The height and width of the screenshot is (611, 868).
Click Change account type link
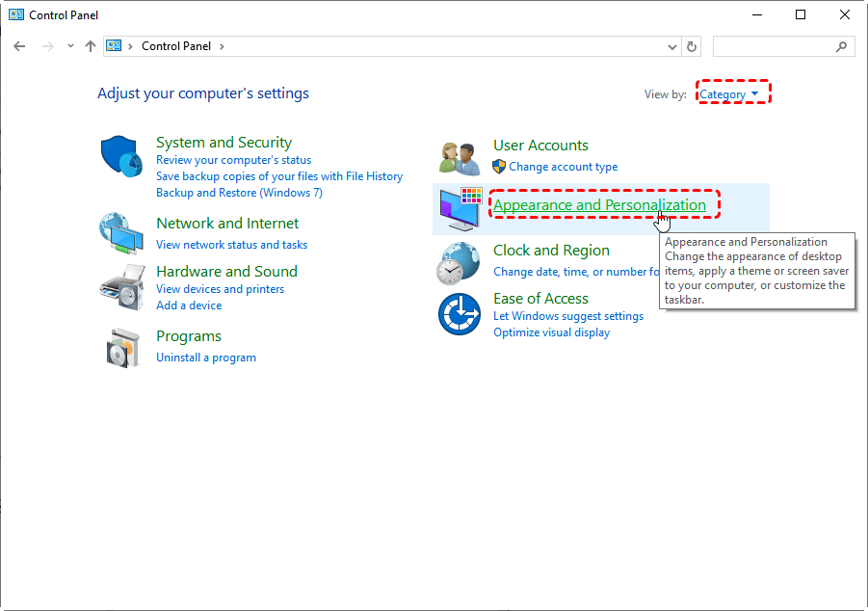[563, 167]
